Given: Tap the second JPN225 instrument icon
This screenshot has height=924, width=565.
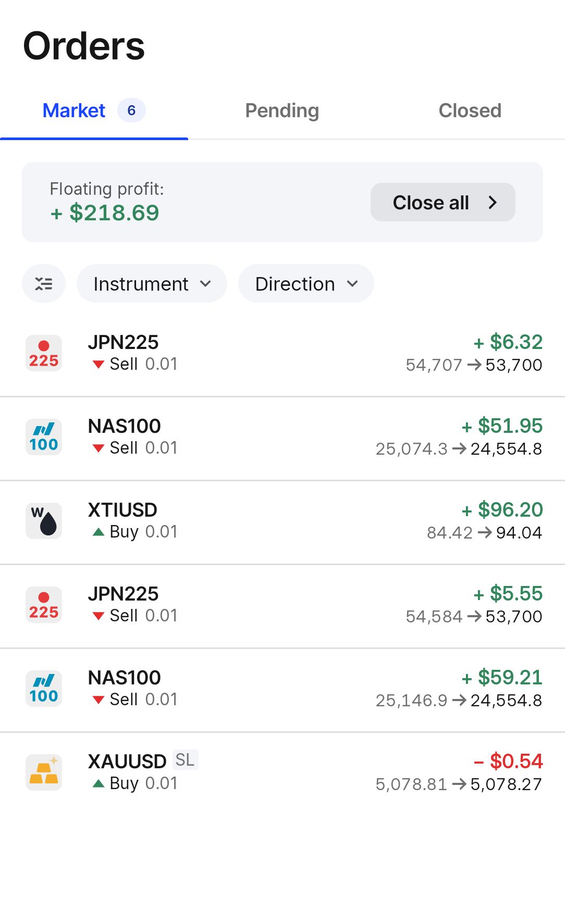Looking at the screenshot, I should click(x=44, y=605).
